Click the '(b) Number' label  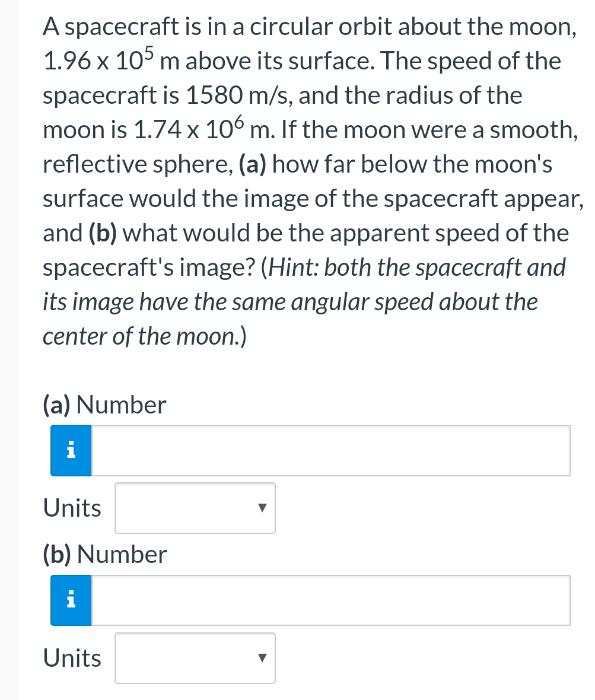point(105,554)
